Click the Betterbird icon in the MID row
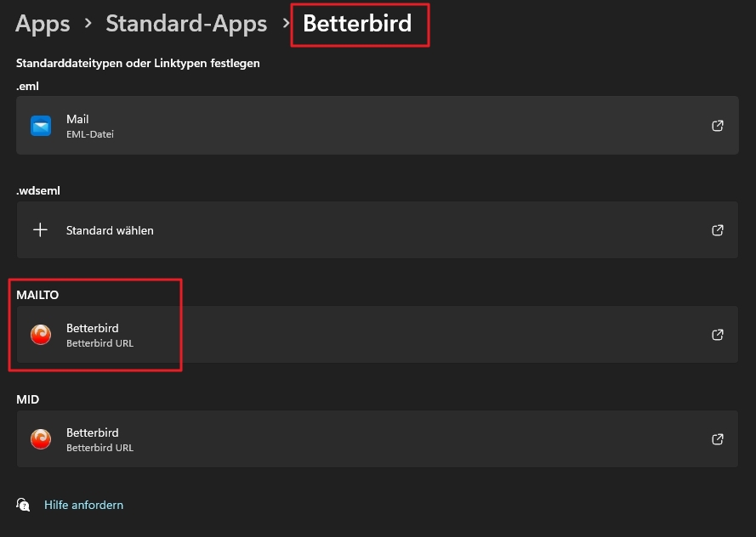 [41, 439]
